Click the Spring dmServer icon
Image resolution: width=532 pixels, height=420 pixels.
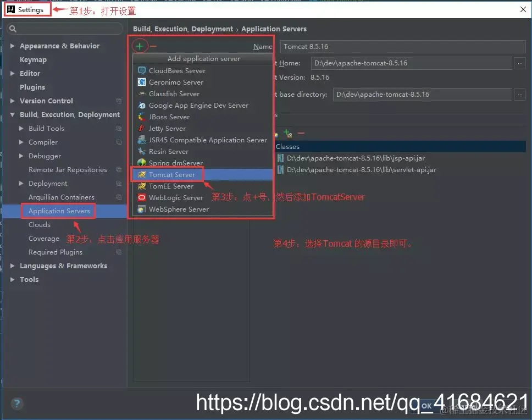(141, 163)
